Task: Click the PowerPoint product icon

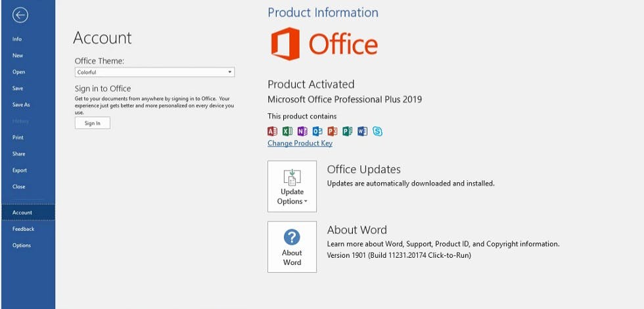Action: pos(333,131)
